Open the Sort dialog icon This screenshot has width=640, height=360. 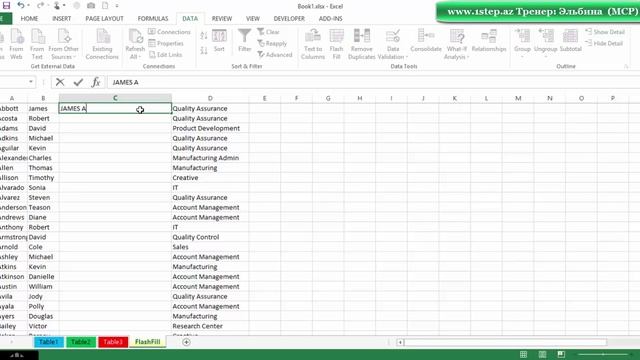coord(219,41)
